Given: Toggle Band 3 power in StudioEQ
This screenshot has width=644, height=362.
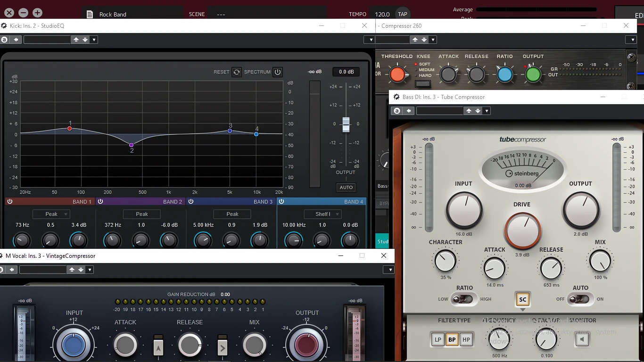Looking at the screenshot, I should 190,201.
